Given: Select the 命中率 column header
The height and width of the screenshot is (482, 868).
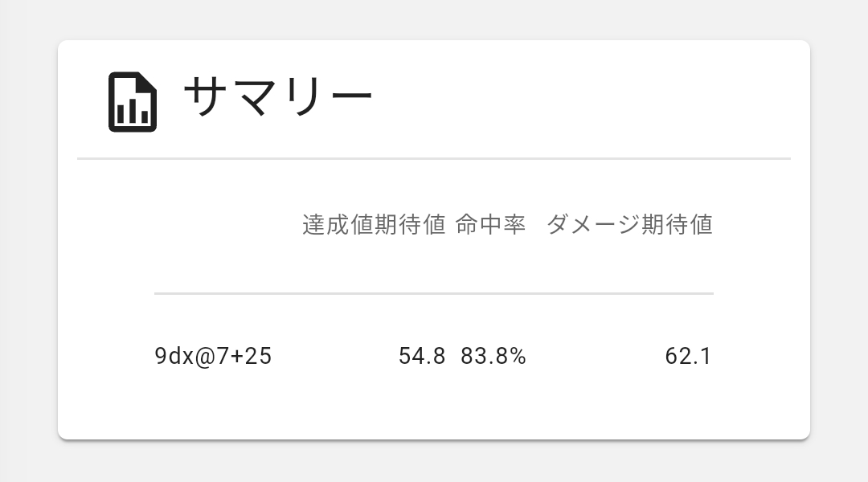Looking at the screenshot, I should [x=490, y=225].
